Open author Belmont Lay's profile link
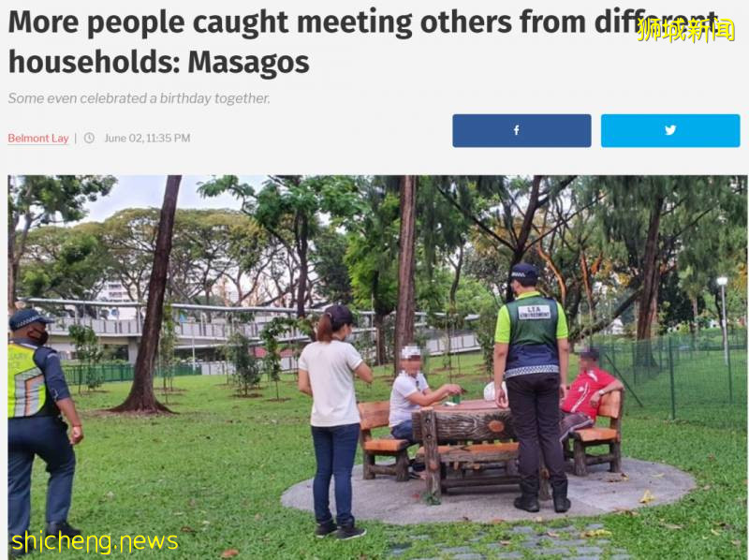Image resolution: width=749 pixels, height=560 pixels. point(38,138)
